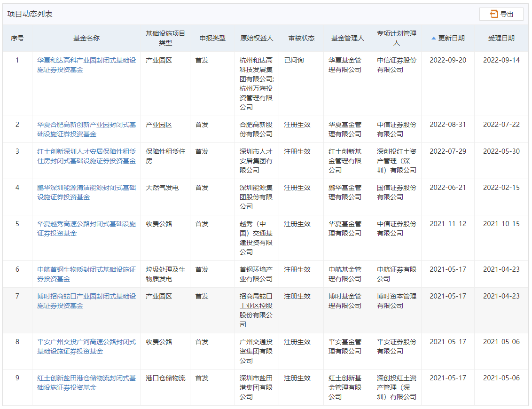Open the 博时招商蛇口产业园 fund link

[x=86, y=301]
